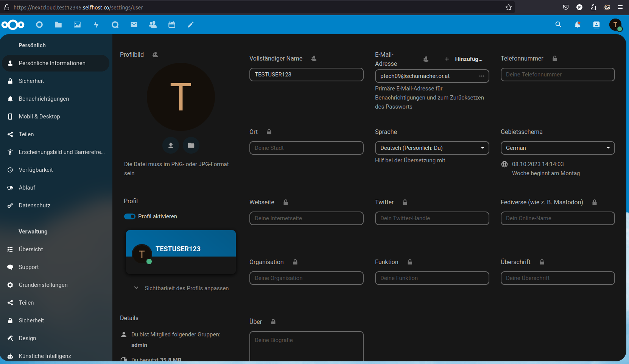Click Hinzufügen to add email address
The image size is (629, 364).
(464, 59)
